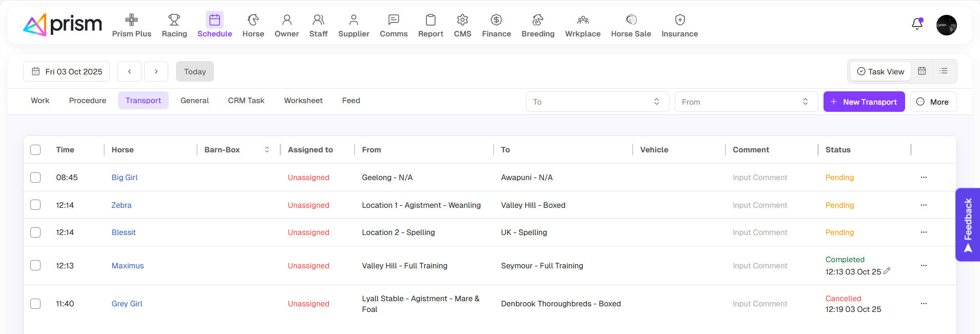The image size is (980, 334).
Task: Open the Worksheet tab
Action: (x=303, y=101)
